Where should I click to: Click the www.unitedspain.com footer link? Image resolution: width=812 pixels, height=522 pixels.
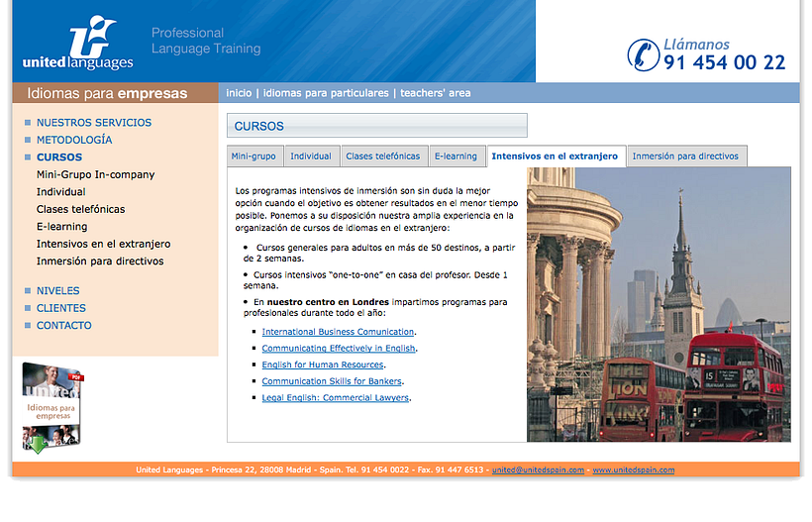(x=634, y=470)
